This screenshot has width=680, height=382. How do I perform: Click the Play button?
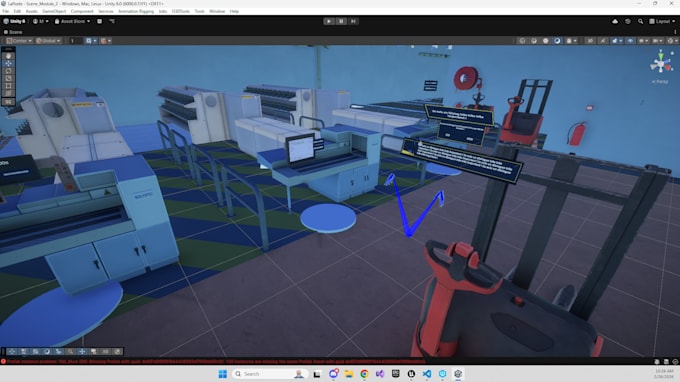(x=329, y=21)
